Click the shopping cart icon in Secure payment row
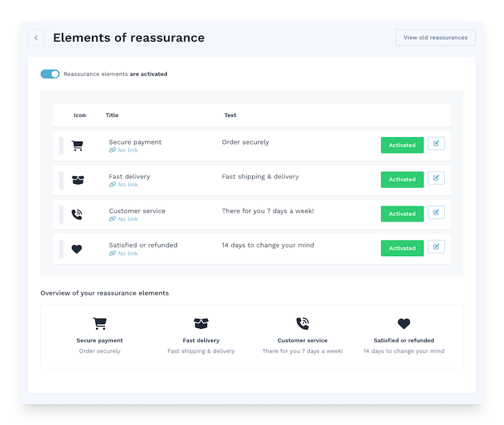Image resolution: width=504 pixels, height=425 pixels. [x=77, y=146]
